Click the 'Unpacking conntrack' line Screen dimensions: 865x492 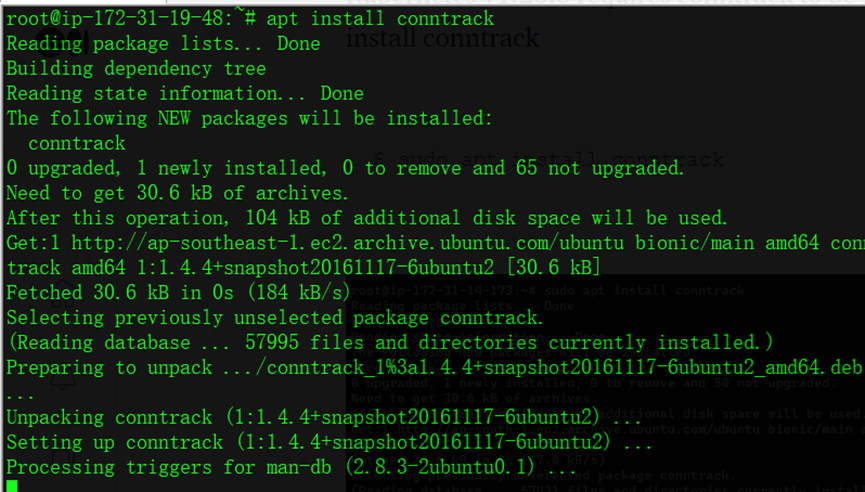pyautogui.click(x=318, y=417)
